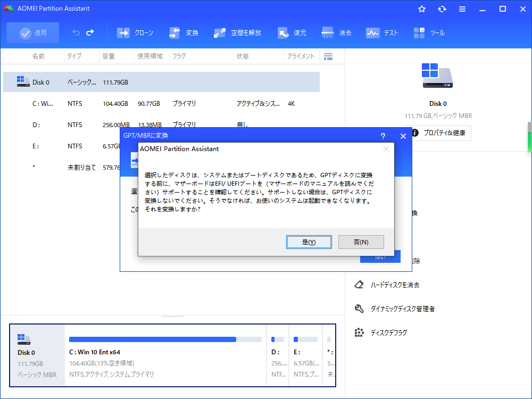Viewport: 532px width, 399px height.
Task: Click the AOMEI app logo in title bar
Action: [x=9, y=9]
